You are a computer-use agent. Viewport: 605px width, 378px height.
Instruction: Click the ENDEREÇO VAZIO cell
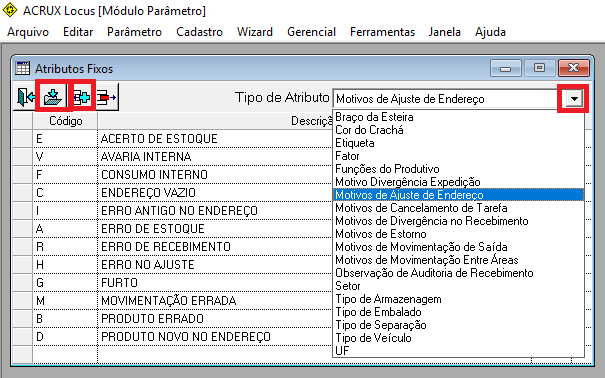pos(215,192)
